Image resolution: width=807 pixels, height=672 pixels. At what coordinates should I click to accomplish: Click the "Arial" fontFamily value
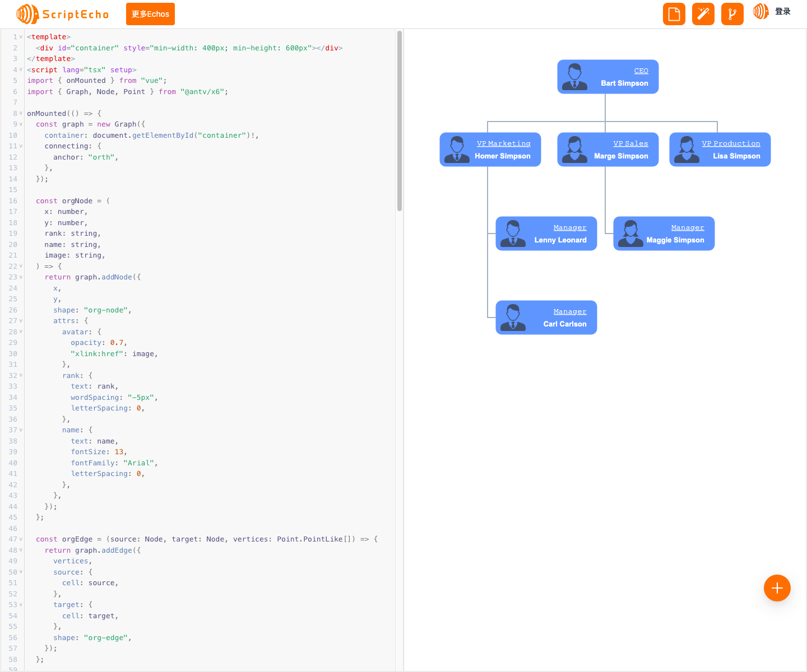[x=138, y=463]
